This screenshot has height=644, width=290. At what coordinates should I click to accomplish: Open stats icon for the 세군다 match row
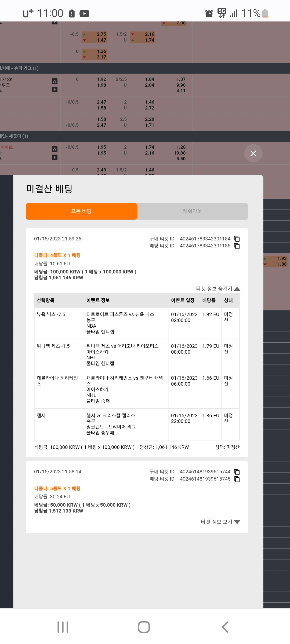[55, 149]
